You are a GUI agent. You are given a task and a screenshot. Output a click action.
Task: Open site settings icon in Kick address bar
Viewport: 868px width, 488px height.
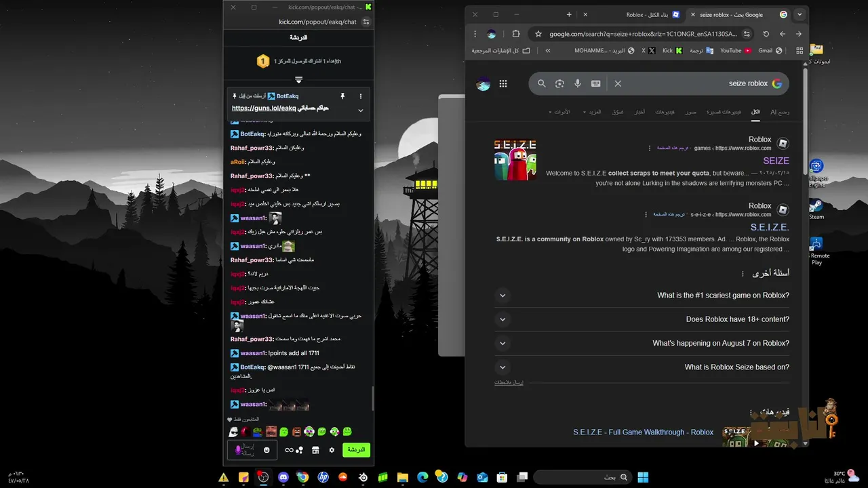pos(366,22)
